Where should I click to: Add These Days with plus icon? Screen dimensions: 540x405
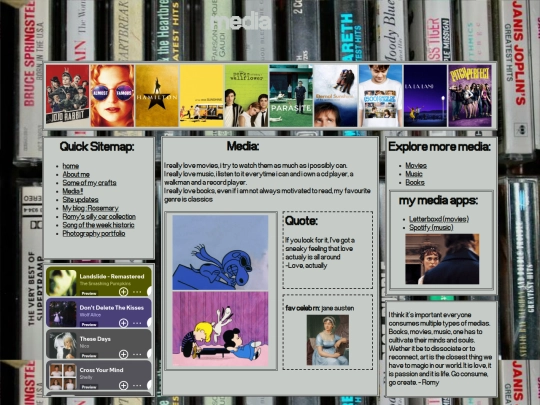[123, 354]
